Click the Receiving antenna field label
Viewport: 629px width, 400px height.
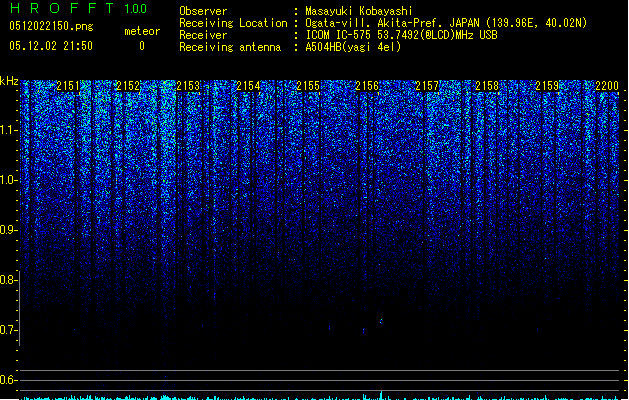230,47
